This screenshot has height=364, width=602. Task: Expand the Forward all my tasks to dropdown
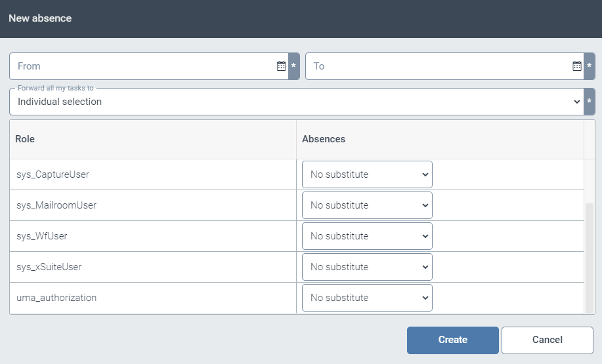click(x=295, y=102)
